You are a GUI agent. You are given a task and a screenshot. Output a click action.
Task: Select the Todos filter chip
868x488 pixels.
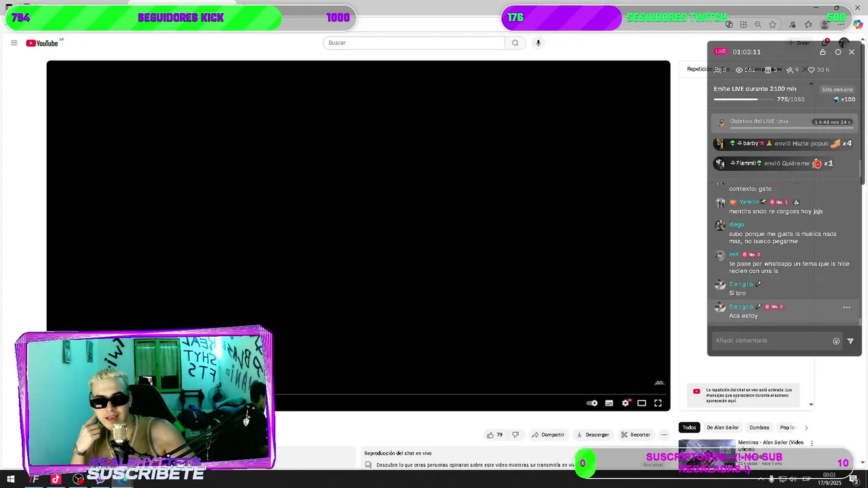689,428
